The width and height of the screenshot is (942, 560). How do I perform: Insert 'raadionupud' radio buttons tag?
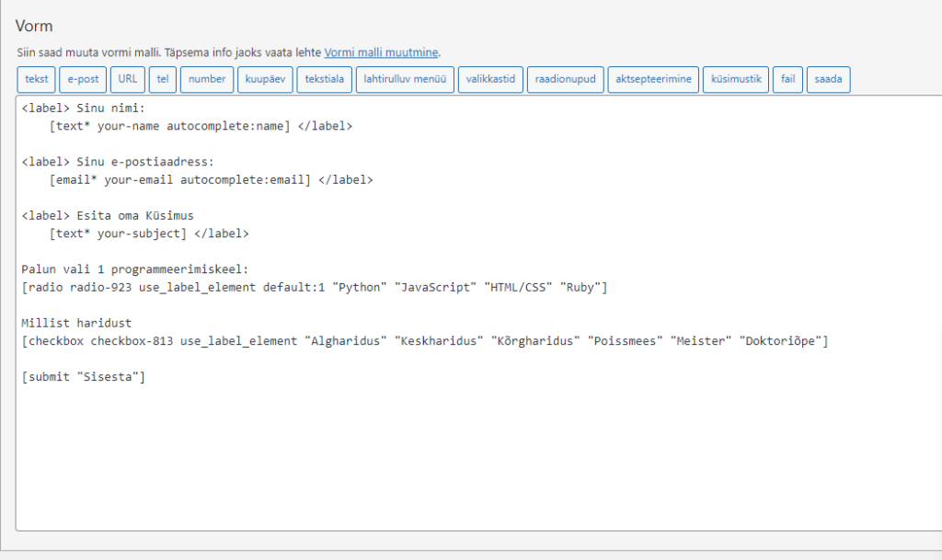(566, 79)
